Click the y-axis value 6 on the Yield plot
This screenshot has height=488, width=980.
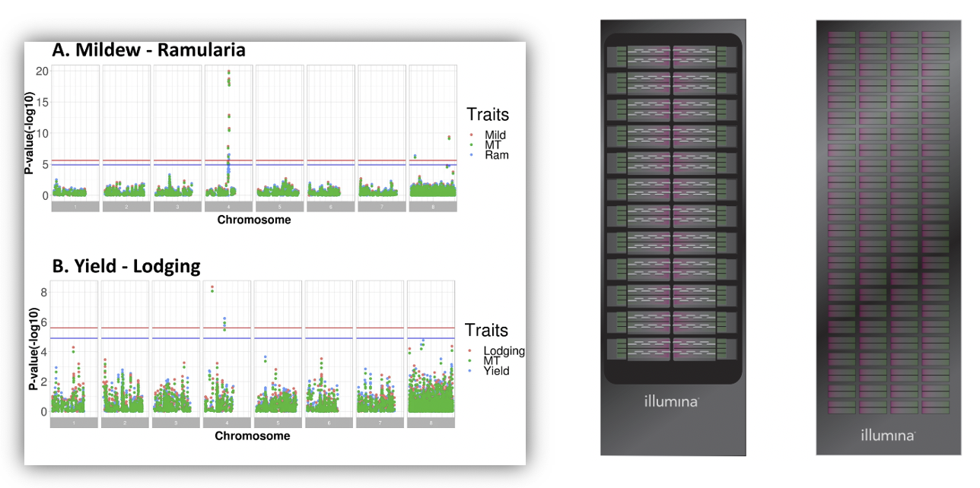[x=44, y=322]
